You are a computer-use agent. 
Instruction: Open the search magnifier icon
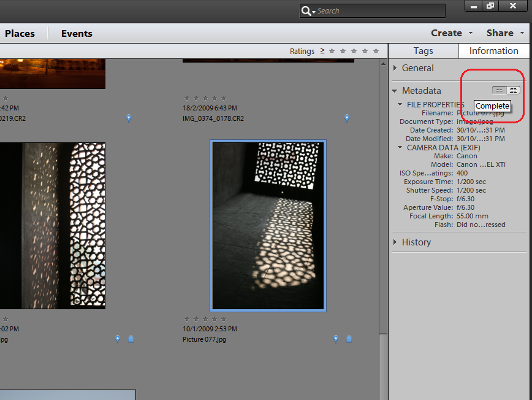coord(306,10)
